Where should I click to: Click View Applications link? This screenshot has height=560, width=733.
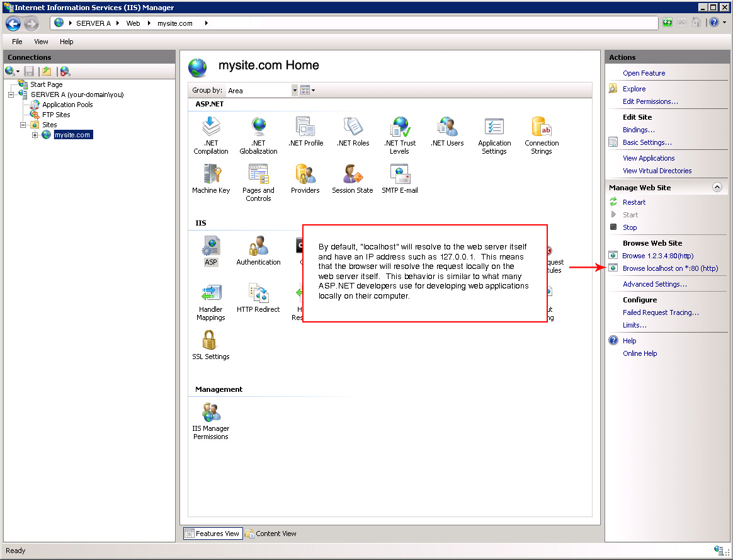point(649,159)
